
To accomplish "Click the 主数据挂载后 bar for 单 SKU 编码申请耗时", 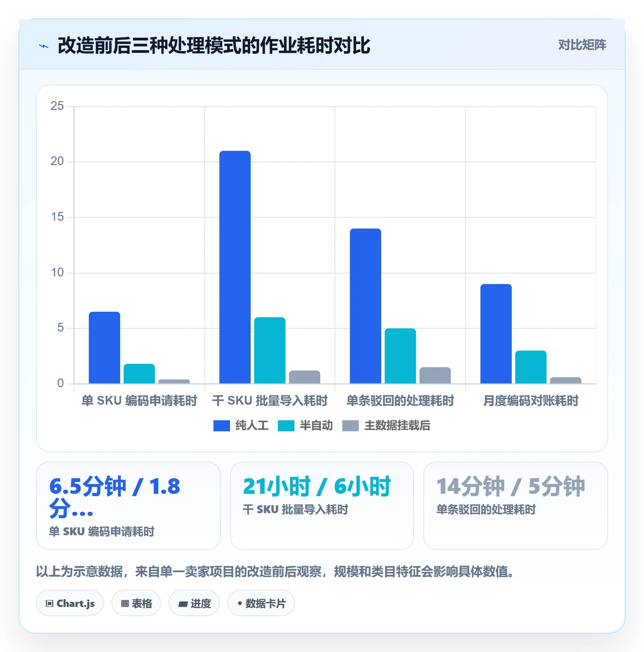I will click(174, 382).
